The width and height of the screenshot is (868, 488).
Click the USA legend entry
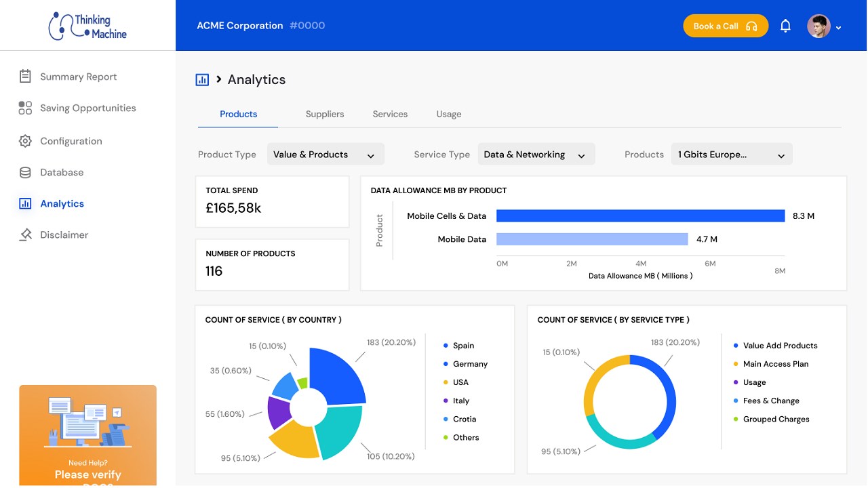[456, 382]
